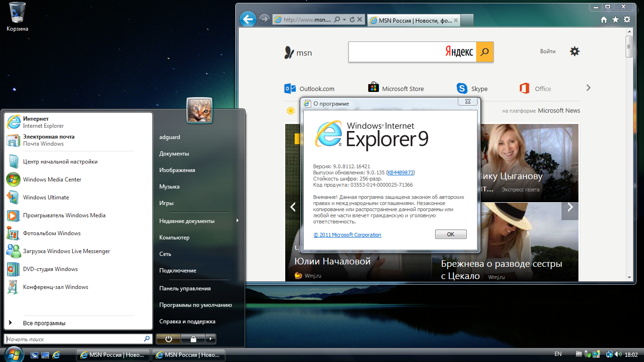644x362 pixels.
Task: Open the MSN page settings gear
Action: (575, 51)
